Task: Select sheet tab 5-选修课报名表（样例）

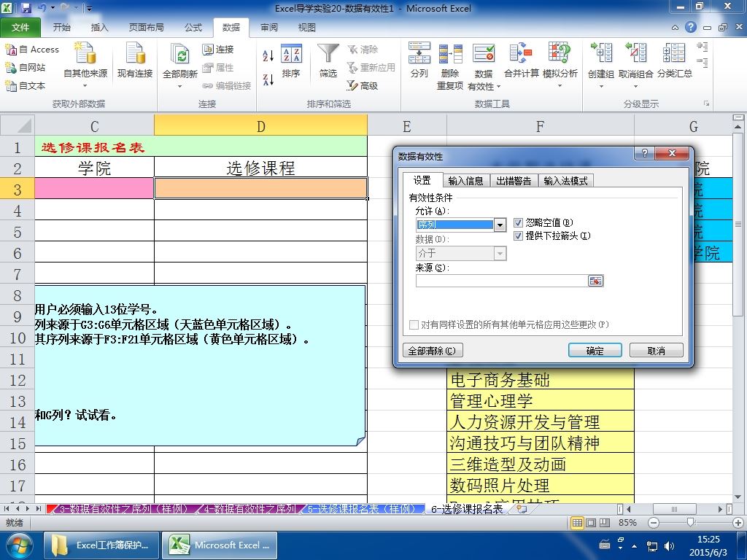Action: (361, 508)
